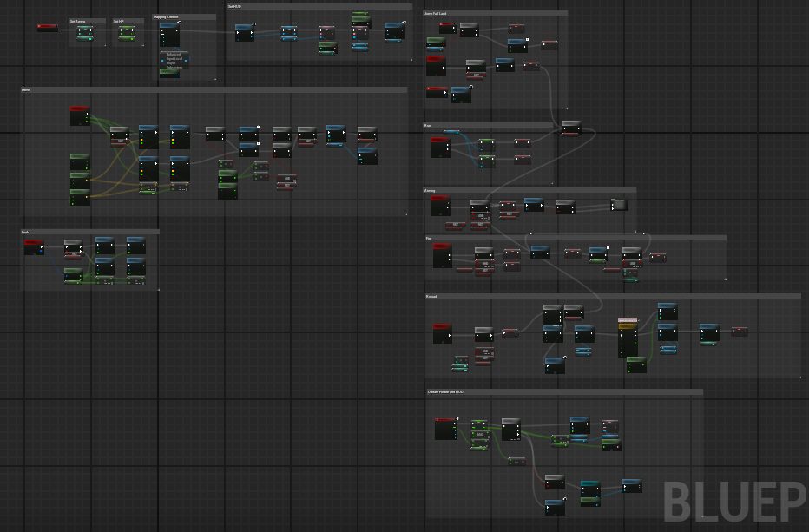The image size is (809, 532).
Task: Select the Aiming comment title
Action: click(x=430, y=190)
